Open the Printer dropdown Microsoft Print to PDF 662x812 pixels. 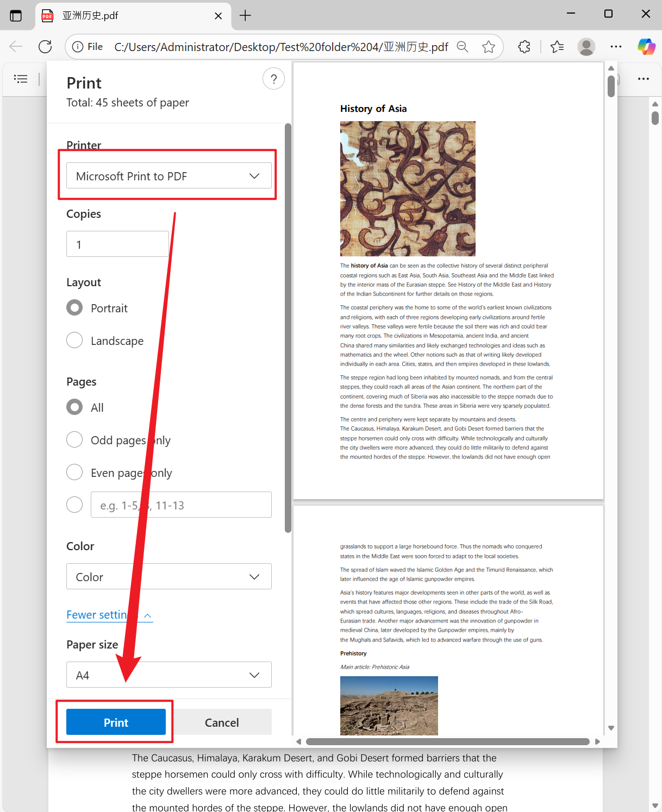(x=169, y=176)
